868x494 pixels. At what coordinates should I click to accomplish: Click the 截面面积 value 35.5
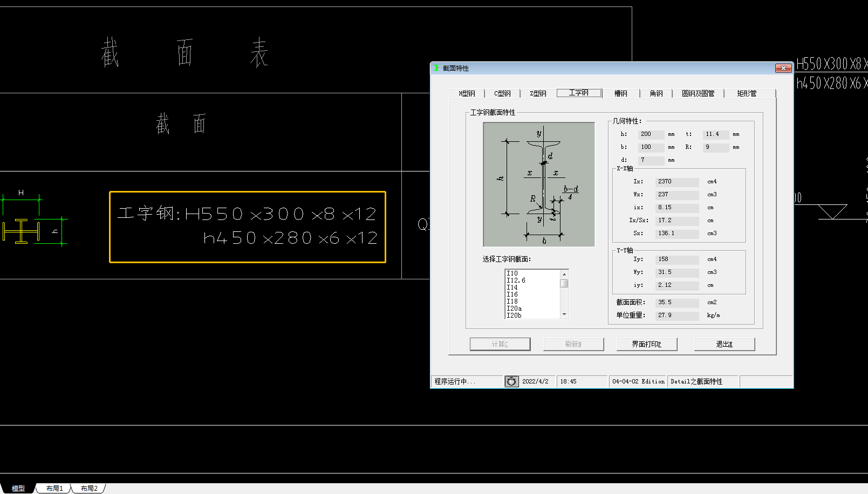tap(677, 303)
